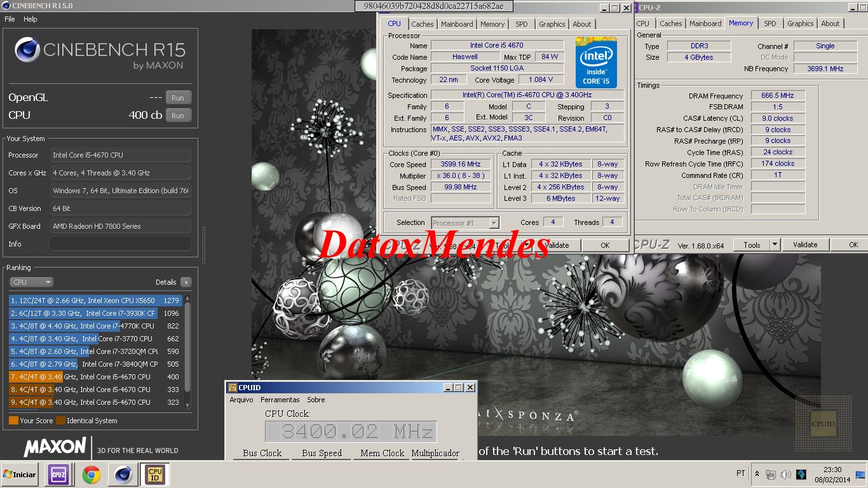This screenshot has height=488, width=868.
Task: Open the network tray icon
Action: (x=771, y=474)
